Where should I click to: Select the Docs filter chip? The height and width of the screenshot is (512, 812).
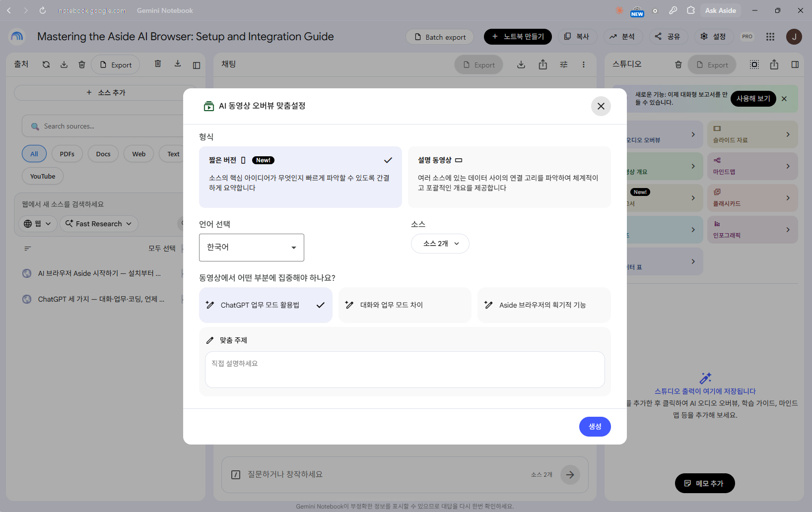103,154
